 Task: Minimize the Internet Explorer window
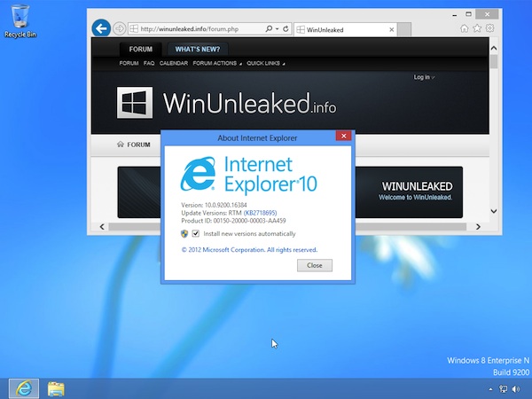[455, 14]
